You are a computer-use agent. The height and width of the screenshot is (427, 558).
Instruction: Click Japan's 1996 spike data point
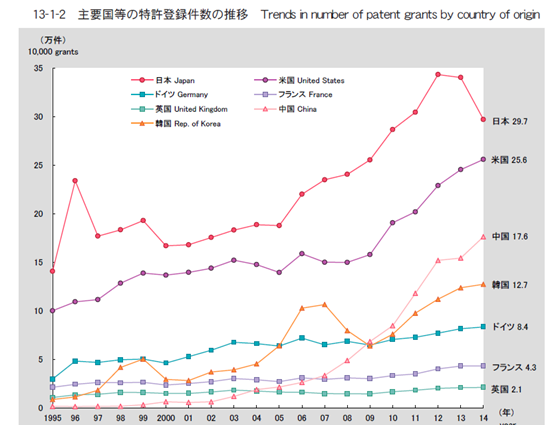click(x=75, y=181)
